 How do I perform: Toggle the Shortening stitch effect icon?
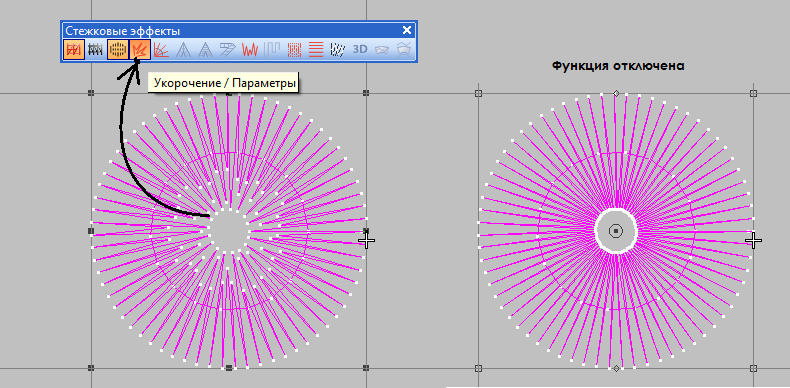pos(140,49)
